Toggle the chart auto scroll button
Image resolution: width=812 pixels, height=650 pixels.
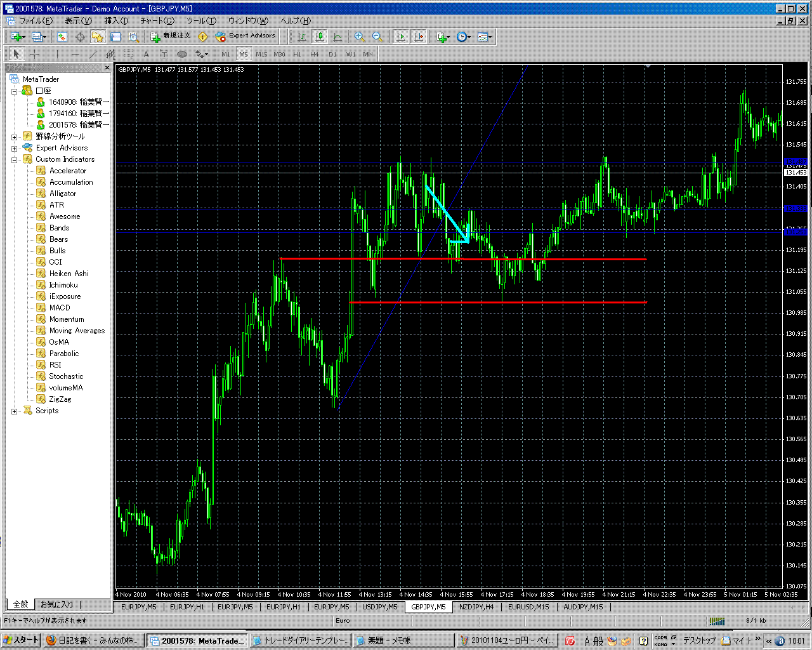(x=401, y=37)
